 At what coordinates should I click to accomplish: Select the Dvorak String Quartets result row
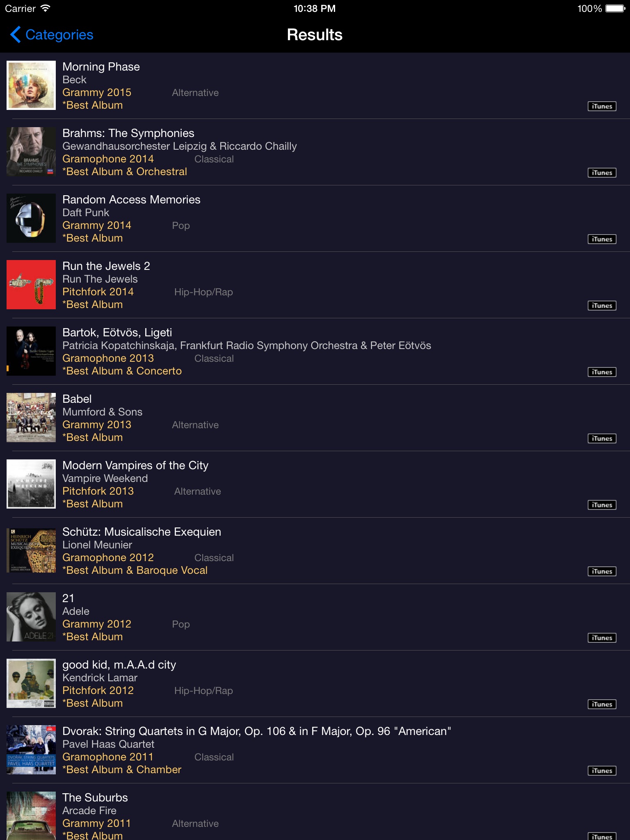coord(315,750)
